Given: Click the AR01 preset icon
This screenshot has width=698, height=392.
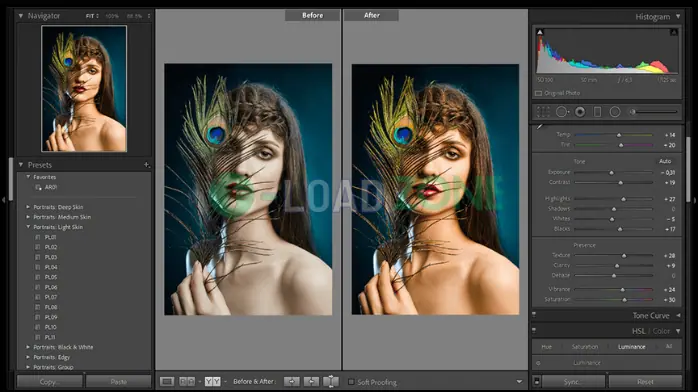Looking at the screenshot, I should pos(38,187).
